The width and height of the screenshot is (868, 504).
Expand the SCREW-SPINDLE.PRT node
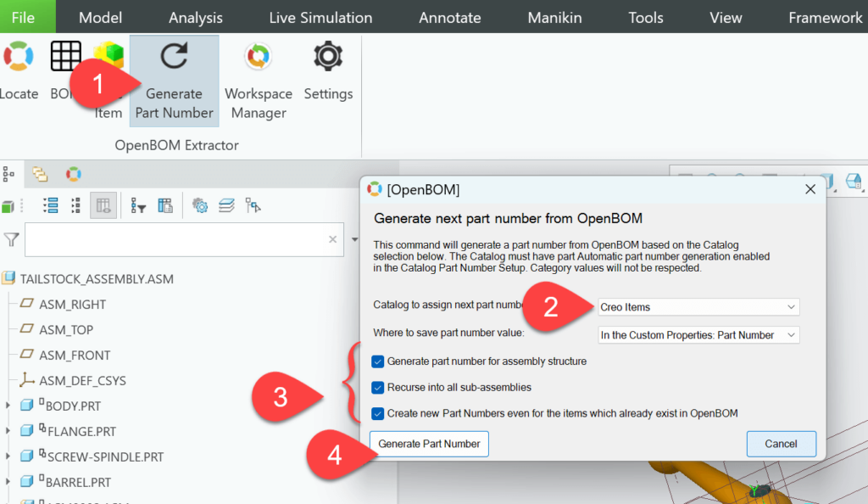tap(8, 456)
